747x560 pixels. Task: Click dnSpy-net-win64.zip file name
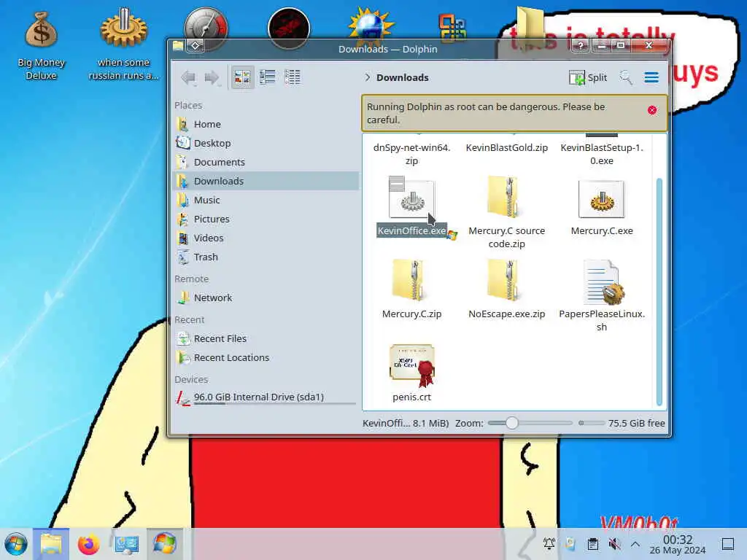(411, 155)
